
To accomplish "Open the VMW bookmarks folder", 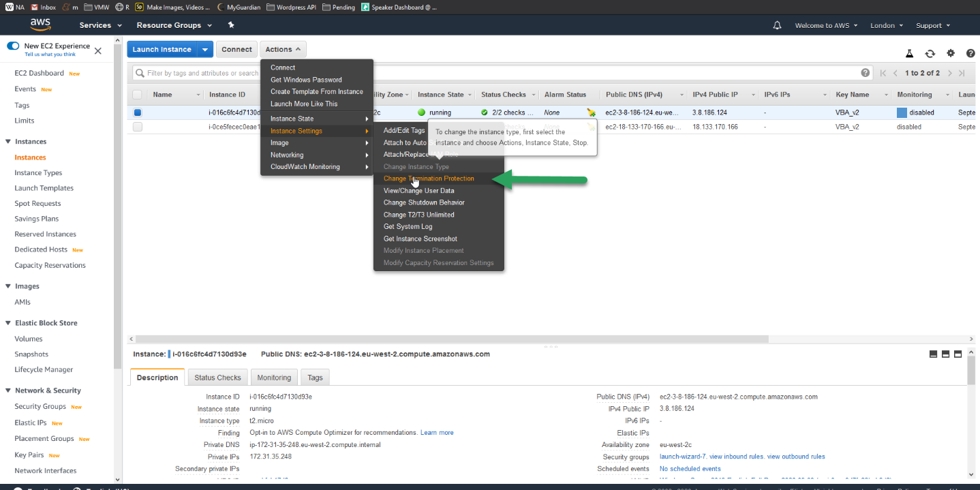I will pos(97,7).
